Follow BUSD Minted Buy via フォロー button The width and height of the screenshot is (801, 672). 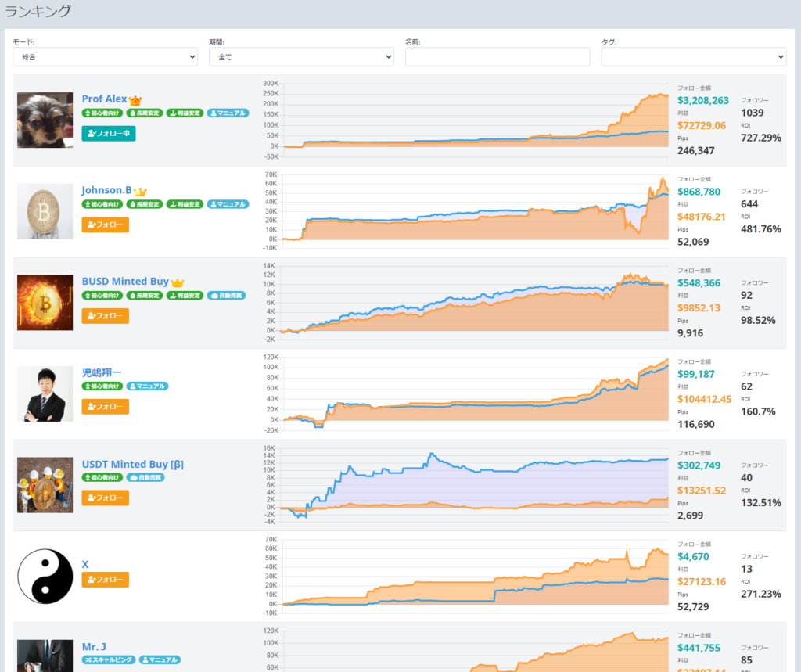tap(106, 316)
